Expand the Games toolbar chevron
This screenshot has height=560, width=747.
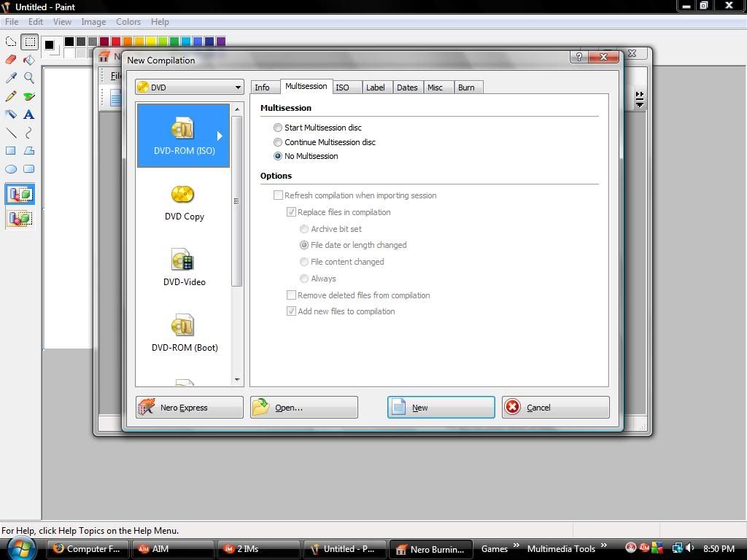click(x=516, y=545)
